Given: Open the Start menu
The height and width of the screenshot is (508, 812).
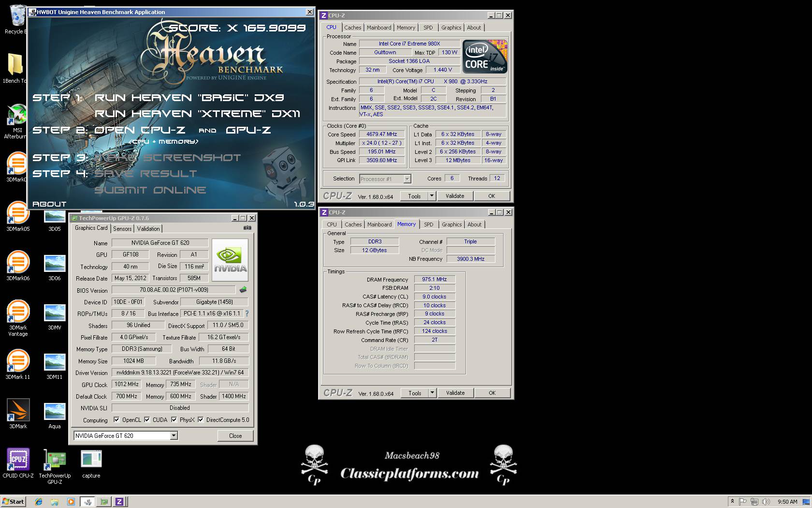Looking at the screenshot, I should [13, 502].
